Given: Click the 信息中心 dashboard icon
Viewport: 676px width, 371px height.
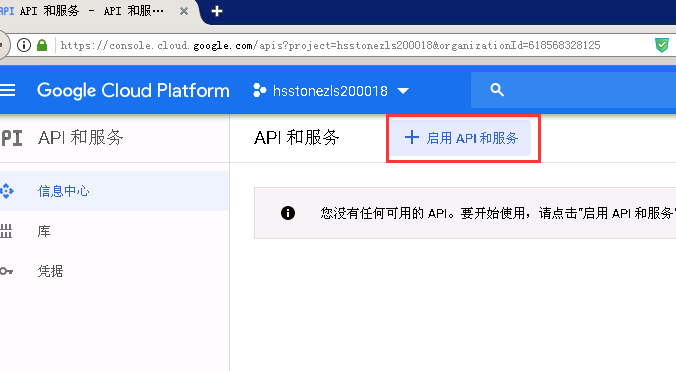Looking at the screenshot, I should (7, 191).
